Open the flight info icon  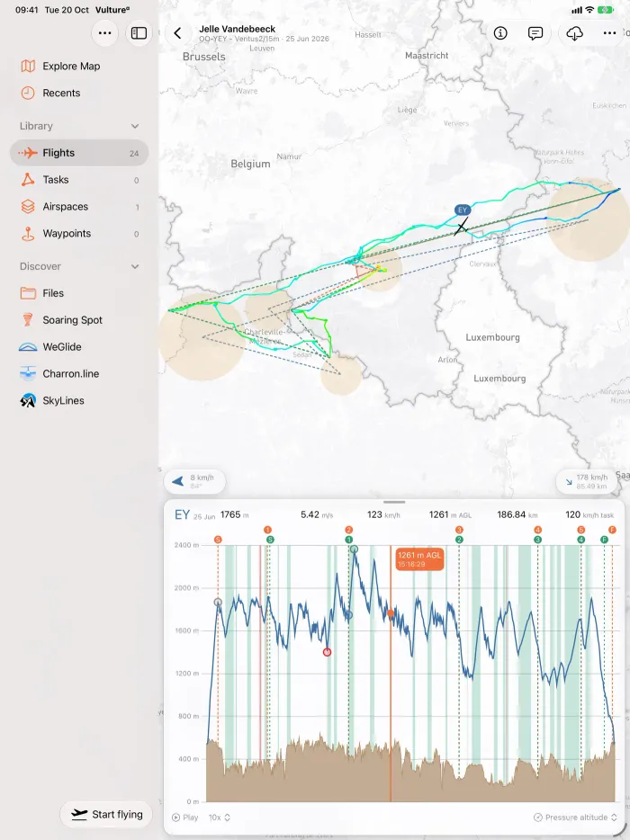tap(500, 33)
